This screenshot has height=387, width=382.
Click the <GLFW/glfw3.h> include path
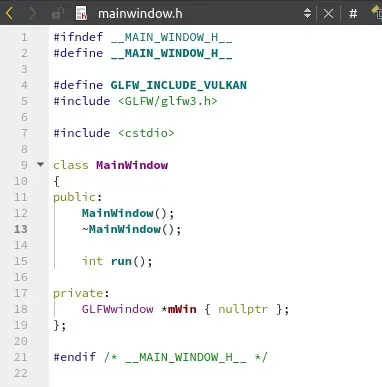pyautogui.click(x=168, y=101)
